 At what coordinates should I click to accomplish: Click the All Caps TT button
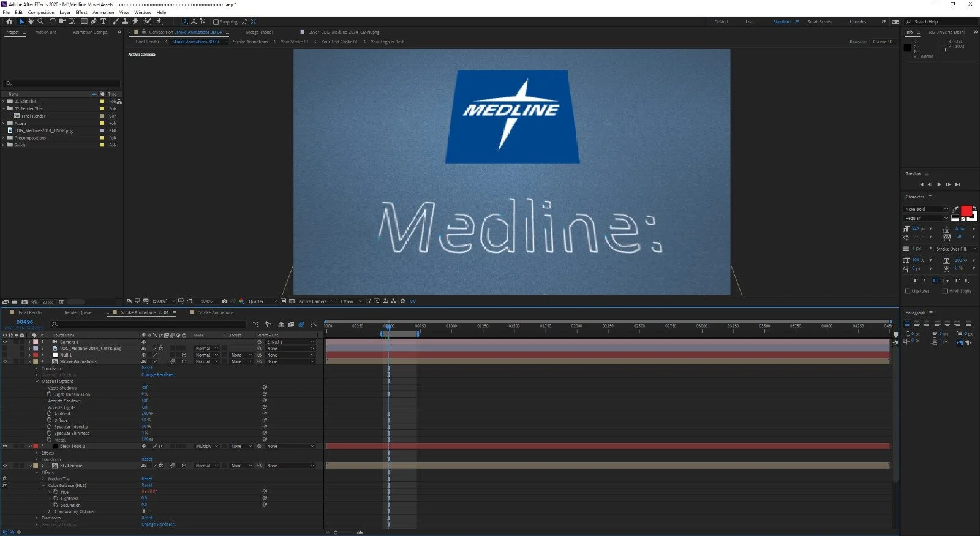[935, 281]
